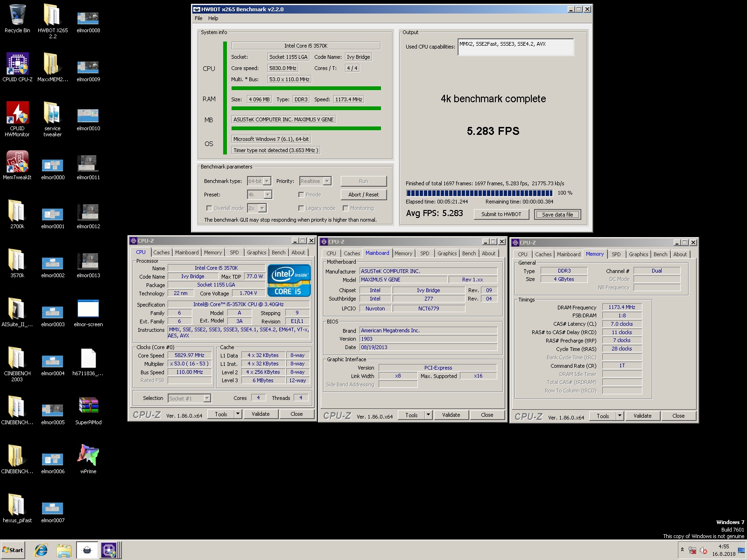Viewport: 747px width, 560px height.
Task: Open Windows Explorer from the taskbar
Action: point(63,551)
